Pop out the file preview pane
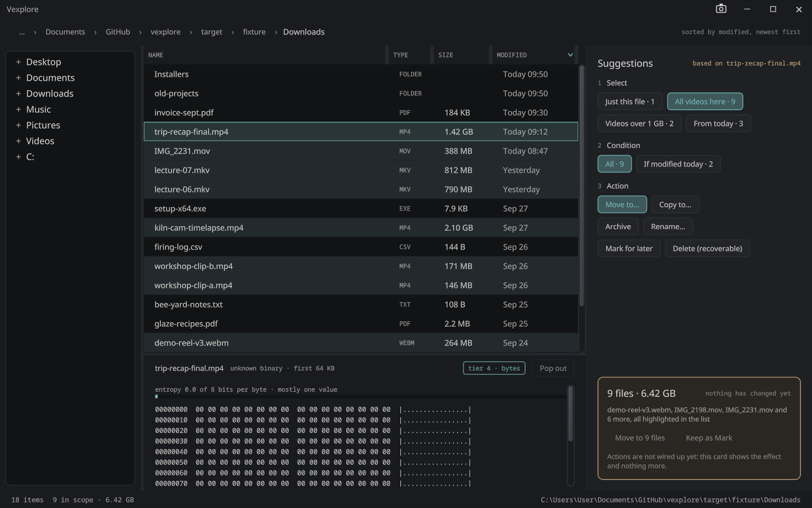Viewport: 812px width, 508px height. tap(553, 369)
